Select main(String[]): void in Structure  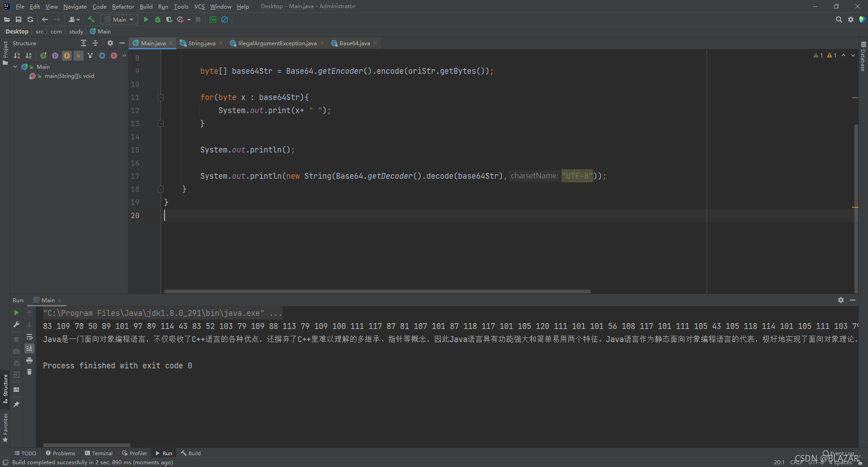[x=69, y=76]
